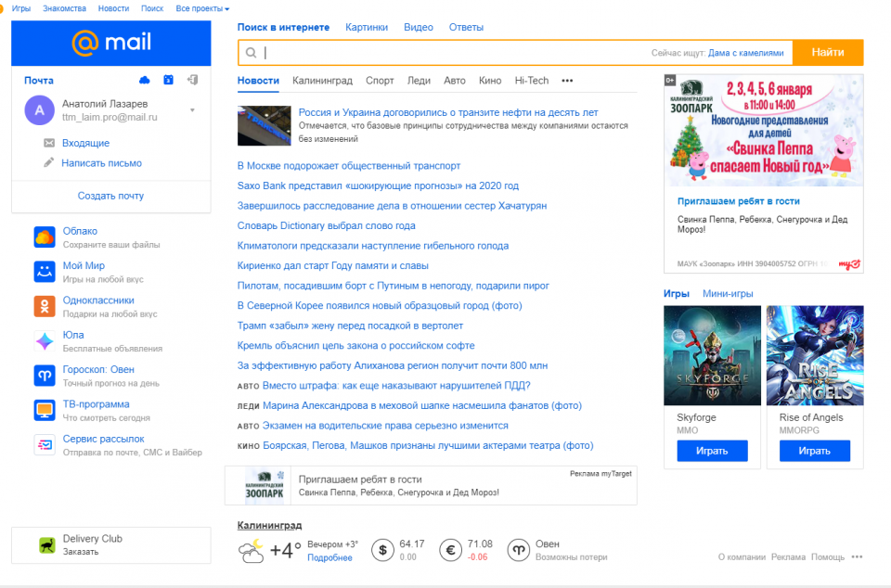891x588 pixels.
Task: Select the Спорт news tab
Action: tap(380, 81)
